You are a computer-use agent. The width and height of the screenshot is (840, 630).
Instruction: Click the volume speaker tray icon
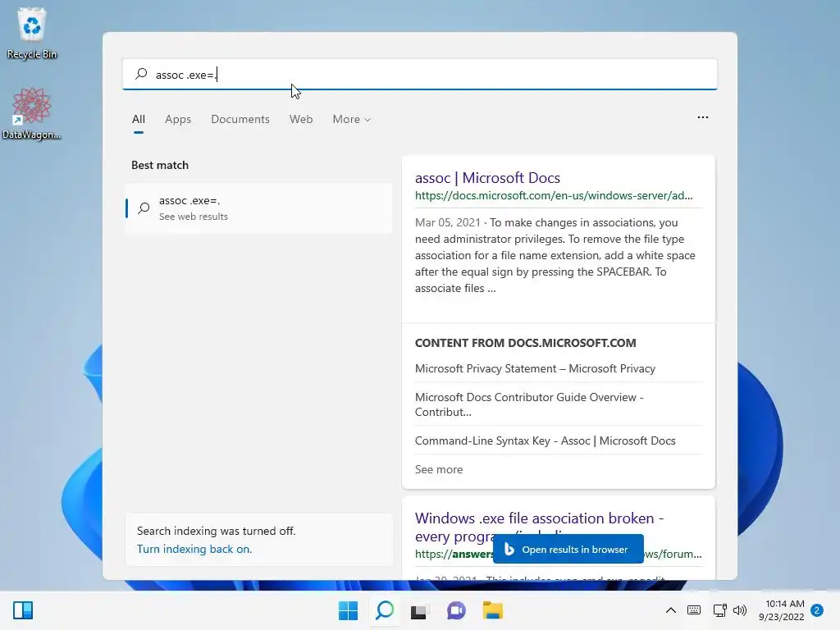click(x=740, y=610)
